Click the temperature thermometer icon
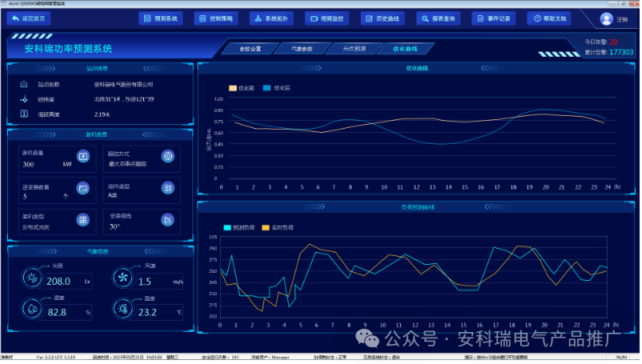642x364 pixels. point(122,309)
